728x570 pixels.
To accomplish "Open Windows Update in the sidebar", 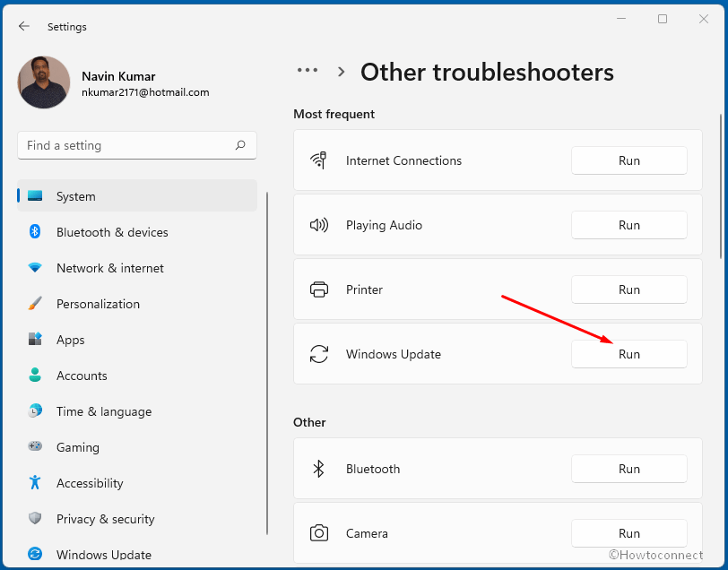I will pos(137,554).
